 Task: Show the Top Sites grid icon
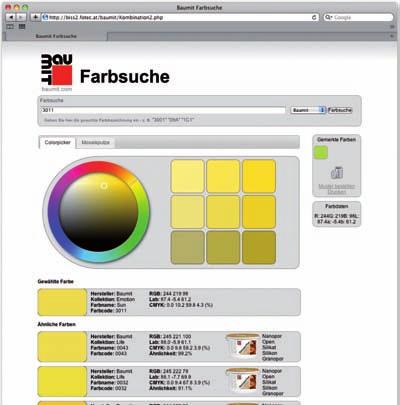coord(22,26)
